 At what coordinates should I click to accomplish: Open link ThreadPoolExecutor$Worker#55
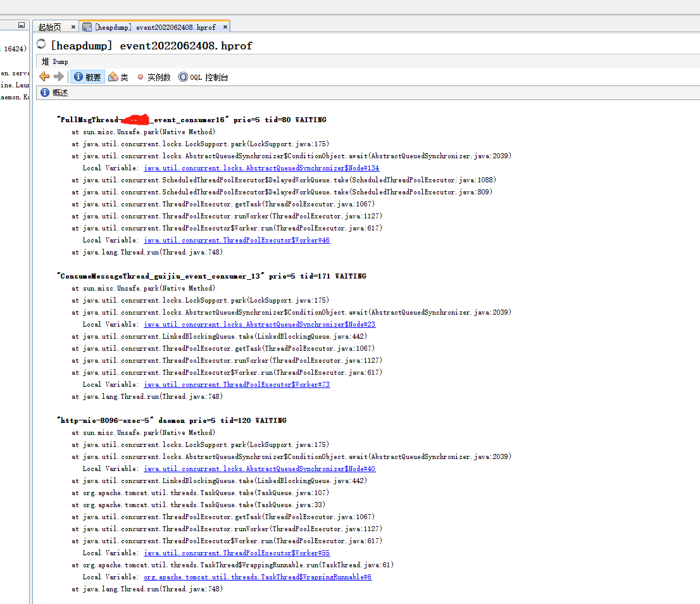pyautogui.click(x=237, y=553)
